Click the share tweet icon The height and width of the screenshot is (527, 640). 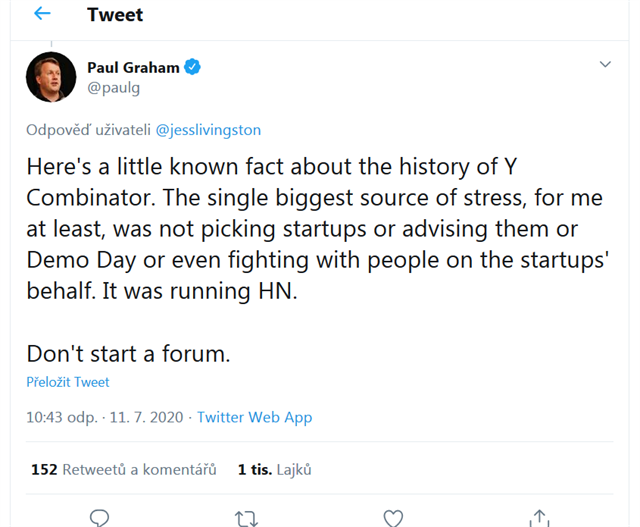539,517
